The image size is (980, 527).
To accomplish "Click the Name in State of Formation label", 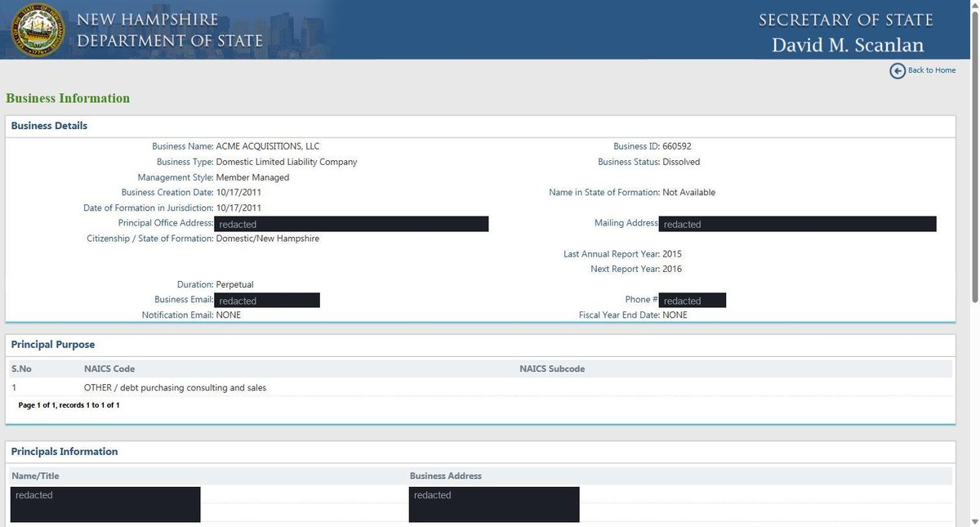I will pyautogui.click(x=604, y=193).
